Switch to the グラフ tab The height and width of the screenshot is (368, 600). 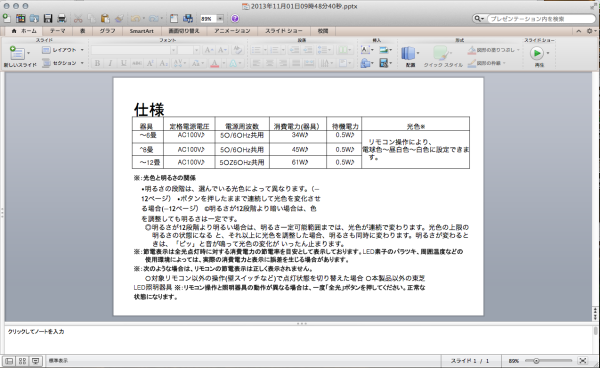click(x=107, y=31)
